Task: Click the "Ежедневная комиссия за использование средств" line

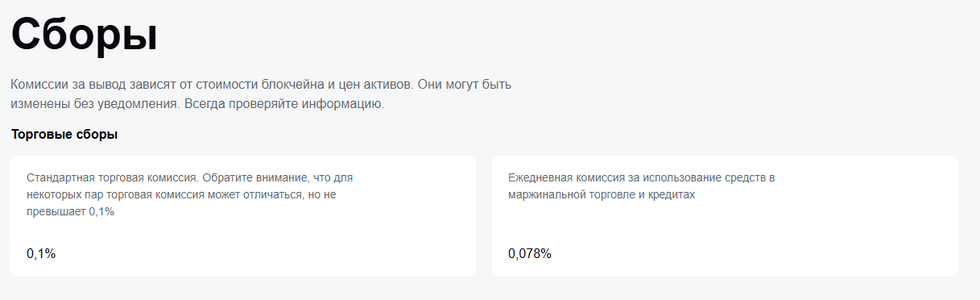Action: tap(638, 177)
